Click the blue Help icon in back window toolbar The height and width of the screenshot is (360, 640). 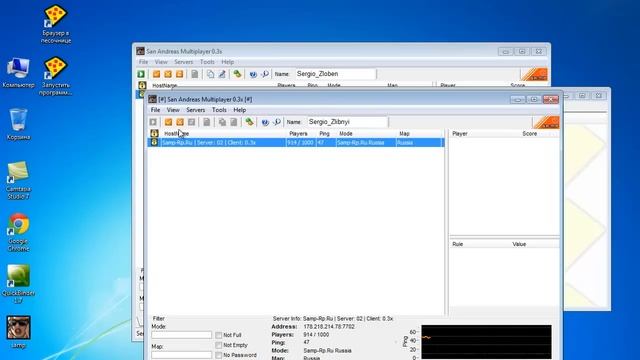253,74
